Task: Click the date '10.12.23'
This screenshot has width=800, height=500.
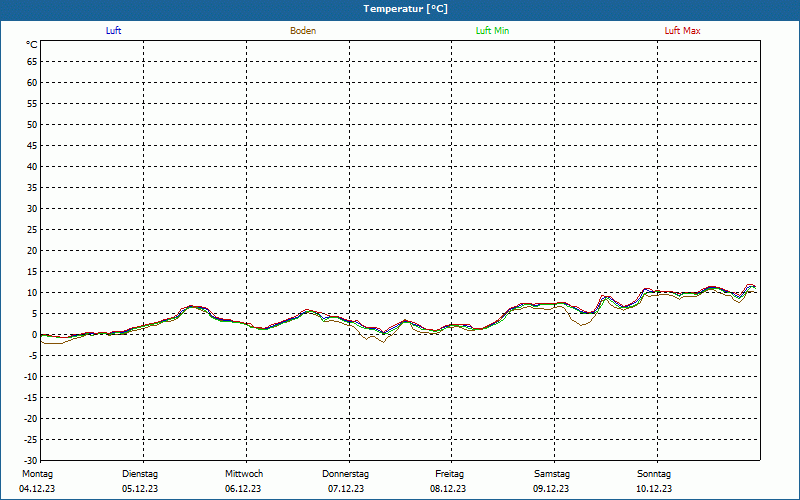Action: pos(654,489)
